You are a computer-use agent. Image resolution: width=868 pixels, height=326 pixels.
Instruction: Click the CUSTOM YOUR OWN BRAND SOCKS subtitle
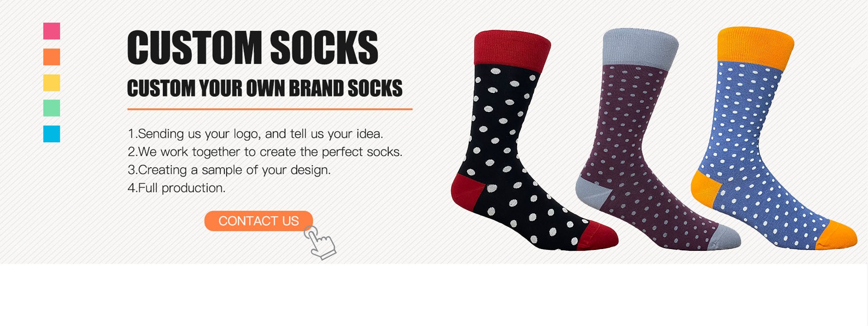click(x=265, y=88)
